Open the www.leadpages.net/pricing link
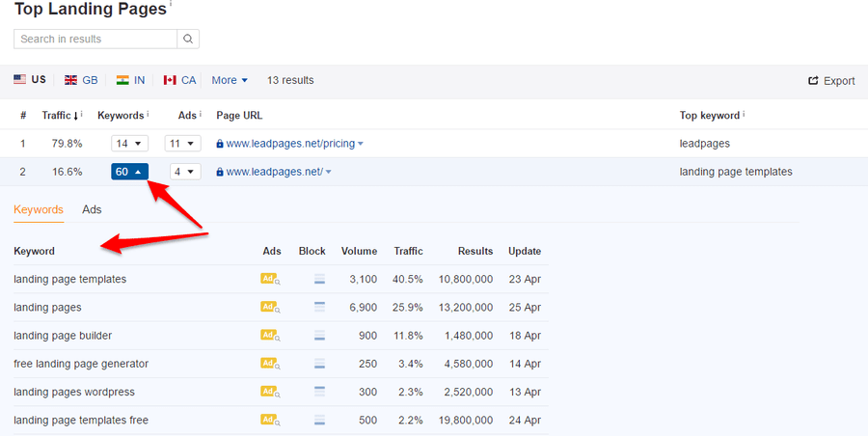868x436 pixels. click(289, 144)
